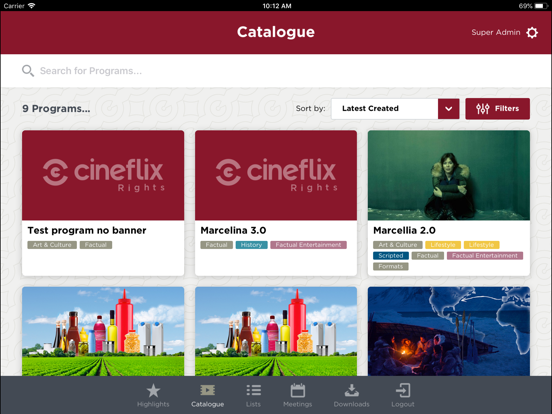Open the campfire world map program thumbnail
Viewport: 552px width, 414px height.
point(449,331)
